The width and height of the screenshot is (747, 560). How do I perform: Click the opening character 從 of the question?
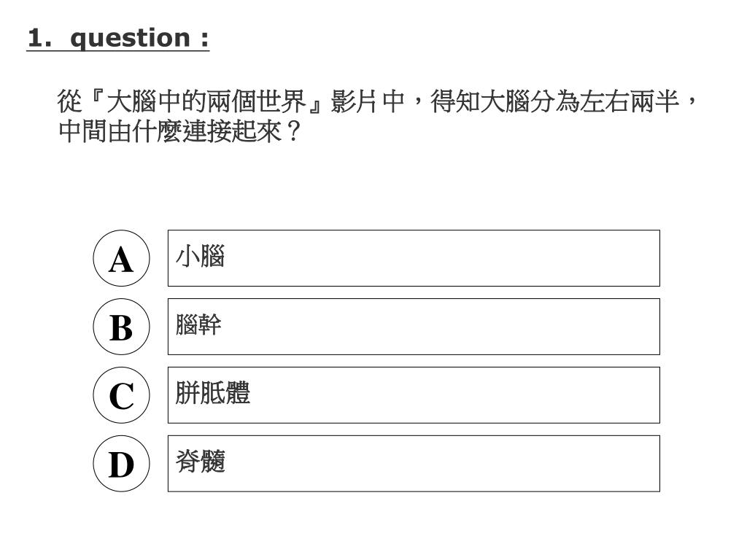[69, 101]
